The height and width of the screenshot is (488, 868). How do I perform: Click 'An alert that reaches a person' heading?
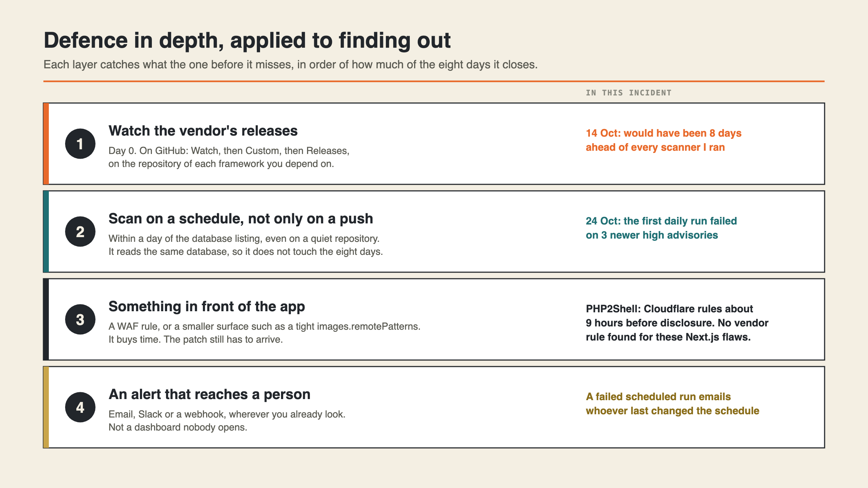[209, 394]
